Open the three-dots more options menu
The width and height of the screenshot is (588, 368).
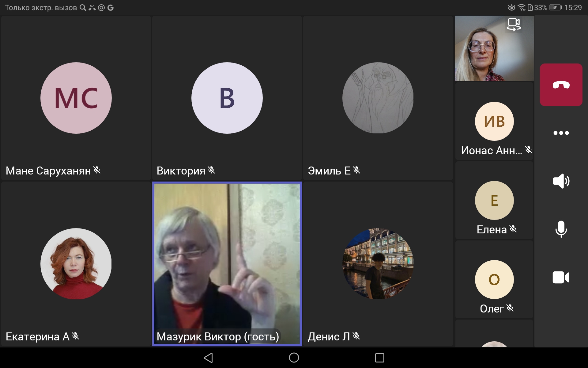561,133
